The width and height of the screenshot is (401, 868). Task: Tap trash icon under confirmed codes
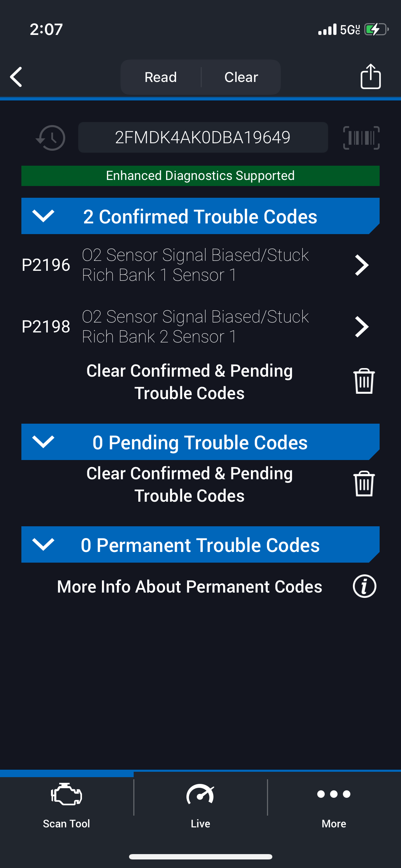364,381
